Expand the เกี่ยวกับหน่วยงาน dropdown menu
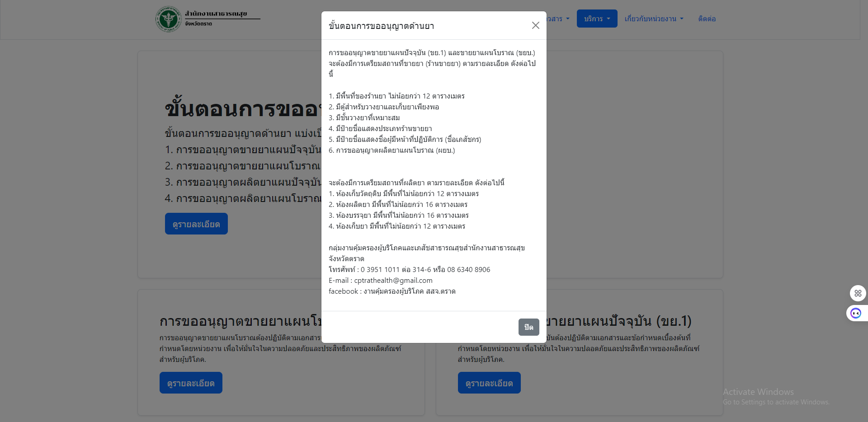The image size is (868, 422). [654, 19]
